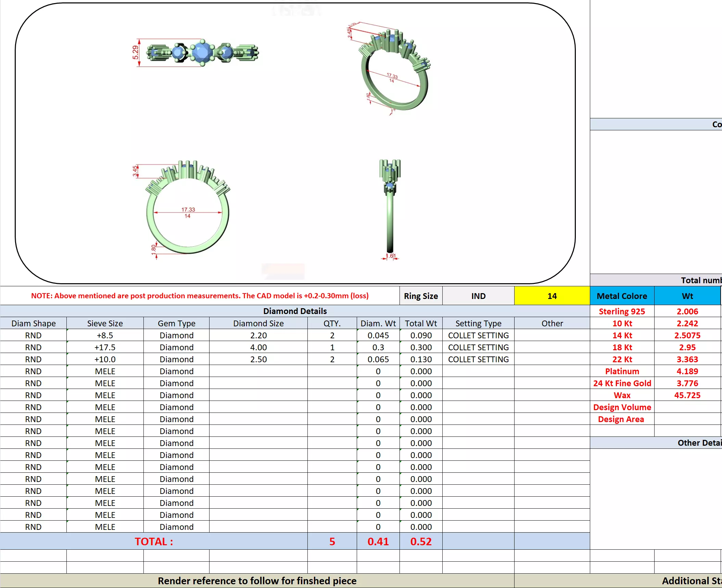Select the 14 Kt weight 2.5075 cell
The image size is (722, 588).
tap(687, 335)
